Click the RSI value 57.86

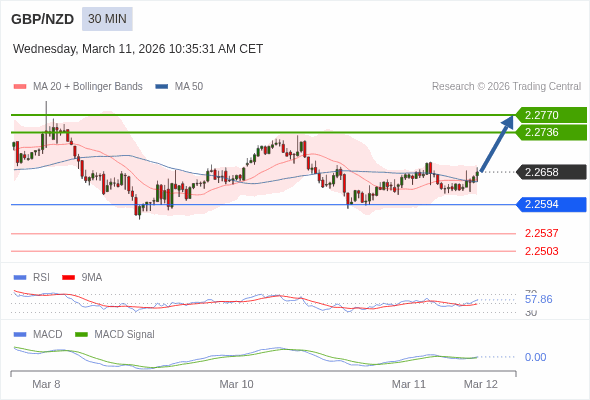click(538, 300)
